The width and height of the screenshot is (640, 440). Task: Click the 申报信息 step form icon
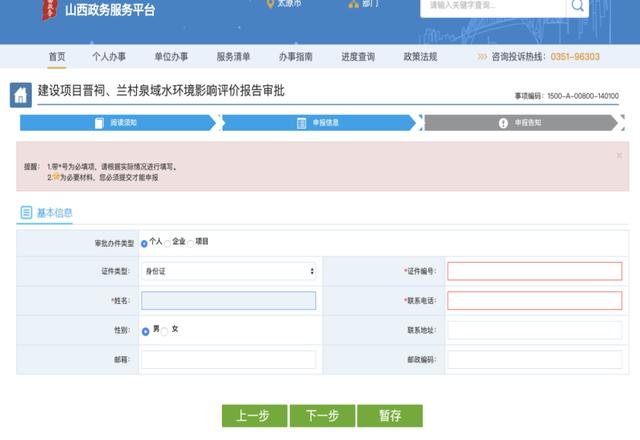click(x=301, y=123)
